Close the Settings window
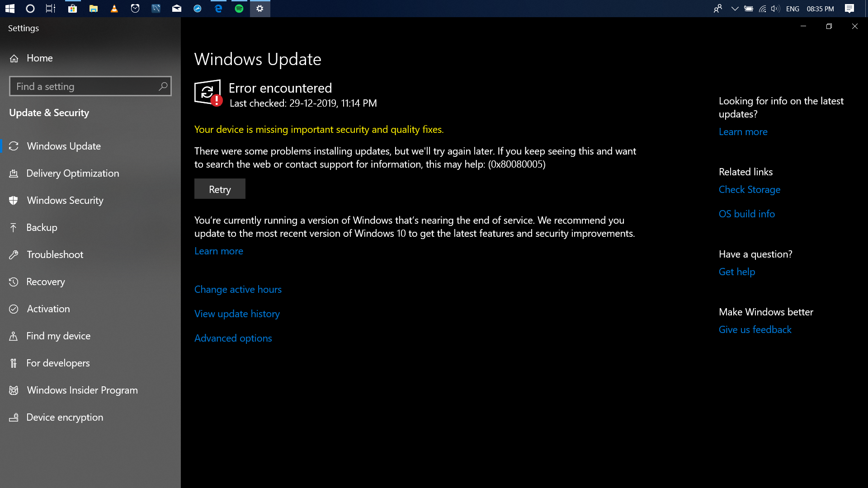Image resolution: width=868 pixels, height=488 pixels. (x=854, y=26)
